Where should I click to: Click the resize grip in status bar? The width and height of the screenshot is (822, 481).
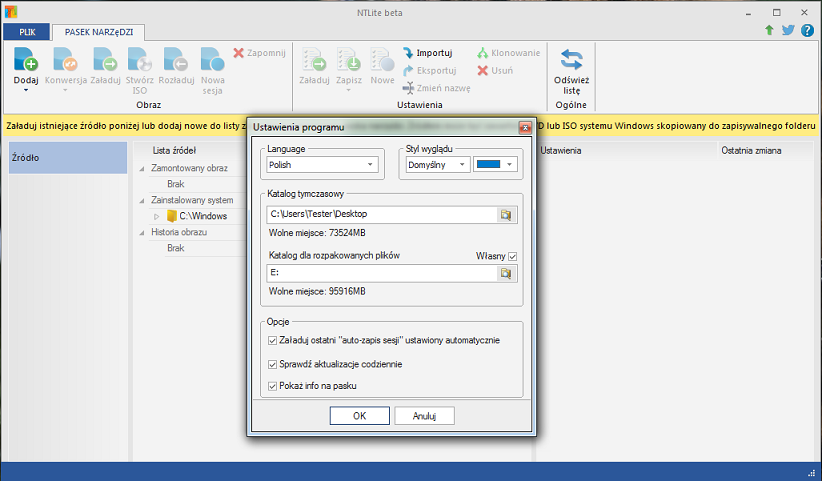pyautogui.click(x=812, y=473)
